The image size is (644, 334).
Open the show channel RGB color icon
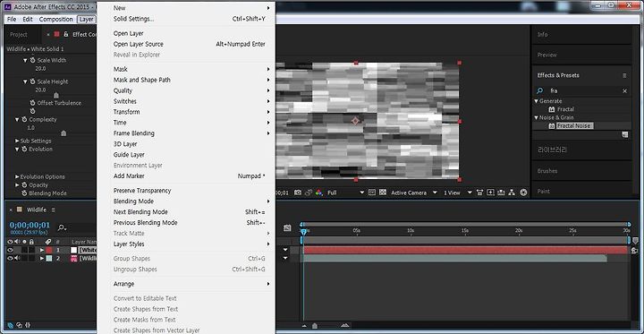coord(318,193)
